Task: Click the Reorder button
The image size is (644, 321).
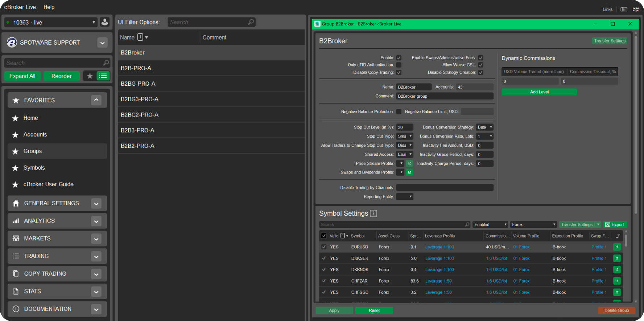Action: [x=62, y=76]
